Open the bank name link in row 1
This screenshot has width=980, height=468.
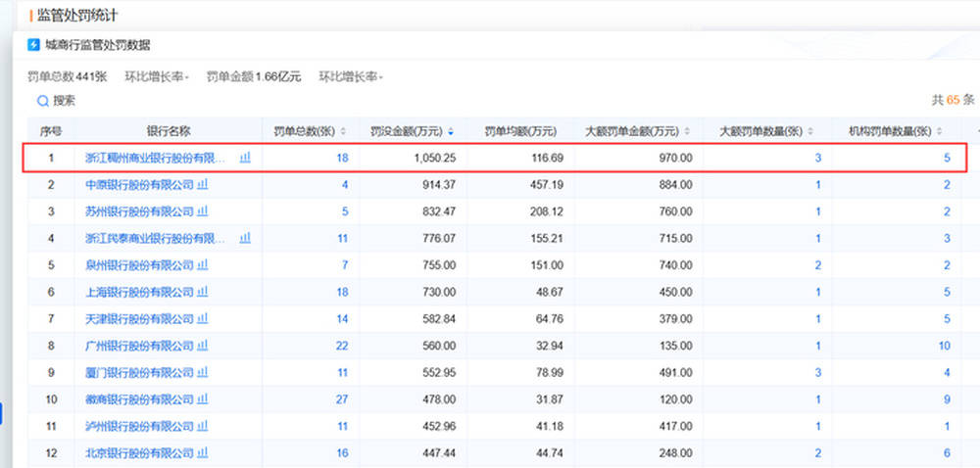click(x=156, y=158)
